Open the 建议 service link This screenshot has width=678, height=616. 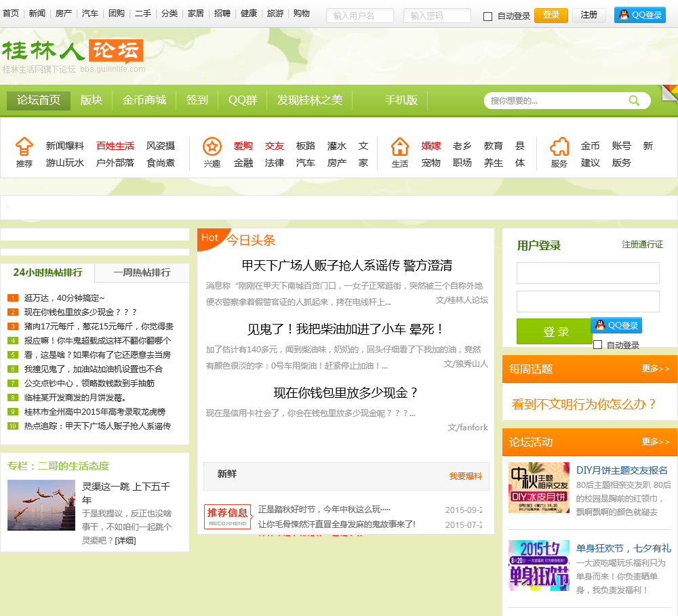(590, 163)
